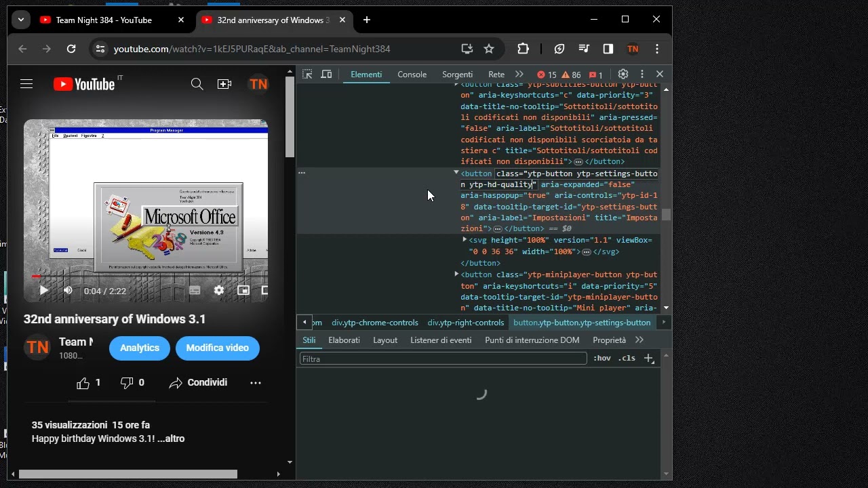Click the page horizontal scrollbar
Image resolution: width=868 pixels, height=488 pixels.
coord(128,474)
